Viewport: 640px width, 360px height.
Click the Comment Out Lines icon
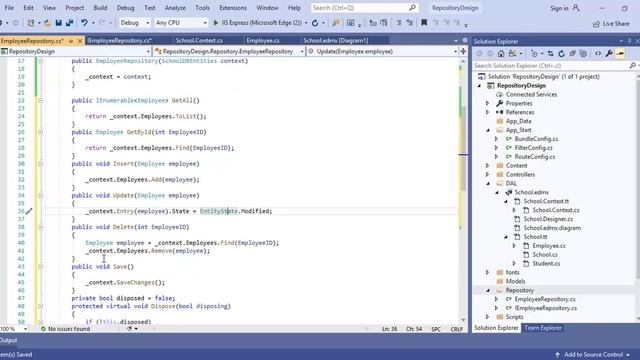[x=399, y=23]
